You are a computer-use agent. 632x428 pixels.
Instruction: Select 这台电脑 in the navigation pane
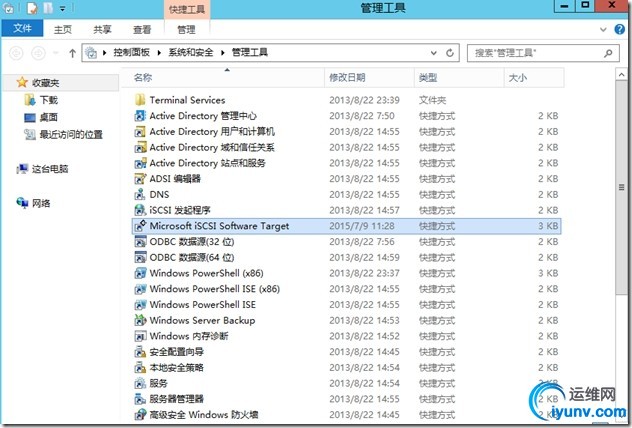click(42, 168)
